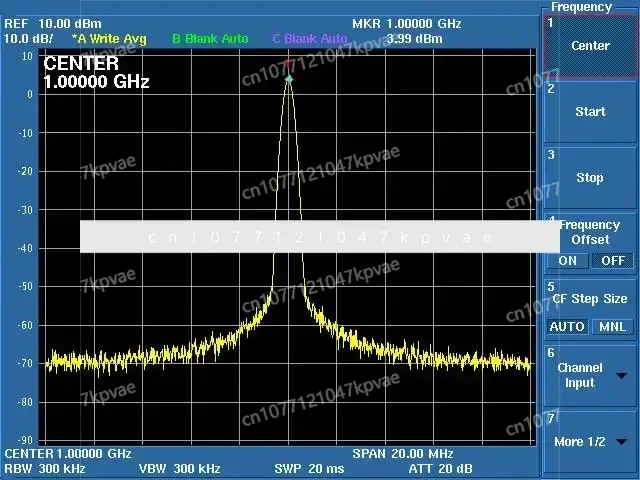Click the More 1/2 arrow

click(622, 442)
